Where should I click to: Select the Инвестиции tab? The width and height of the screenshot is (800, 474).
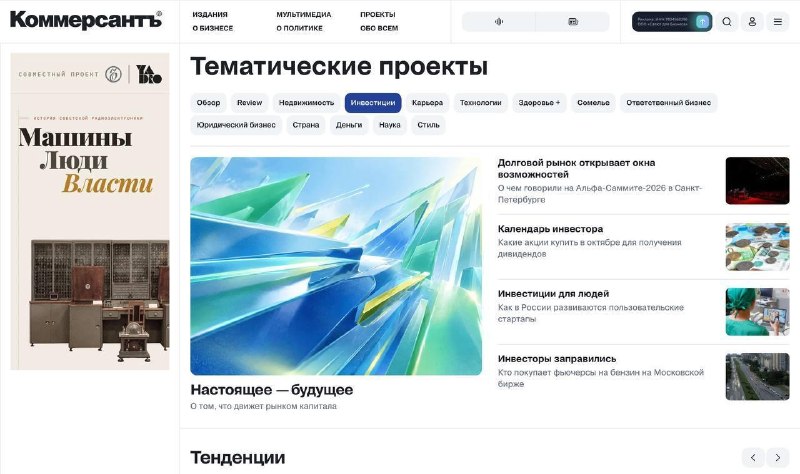click(373, 103)
